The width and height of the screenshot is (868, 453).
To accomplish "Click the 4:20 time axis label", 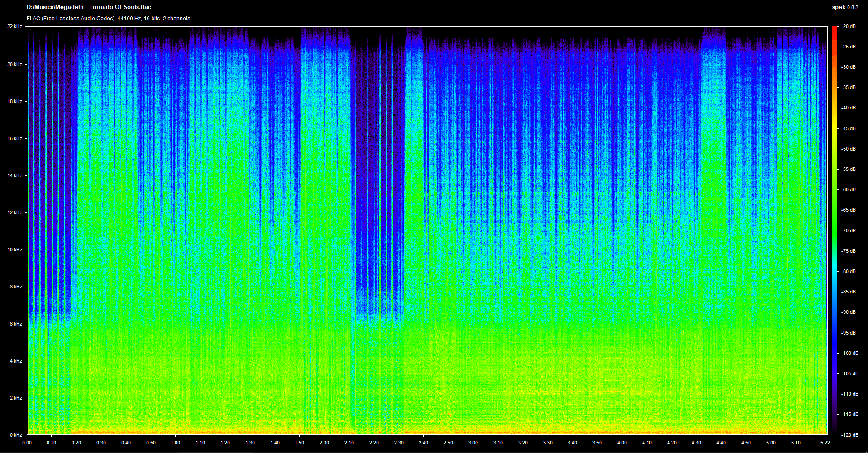I will [672, 443].
